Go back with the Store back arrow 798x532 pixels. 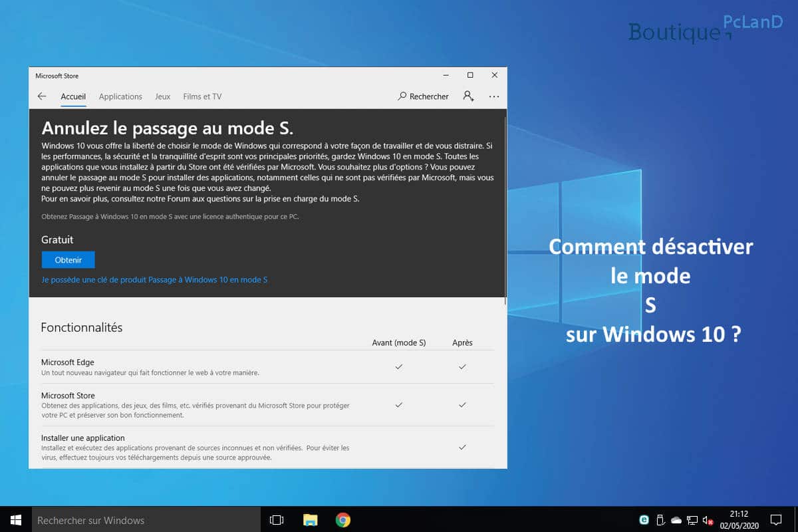(x=42, y=96)
